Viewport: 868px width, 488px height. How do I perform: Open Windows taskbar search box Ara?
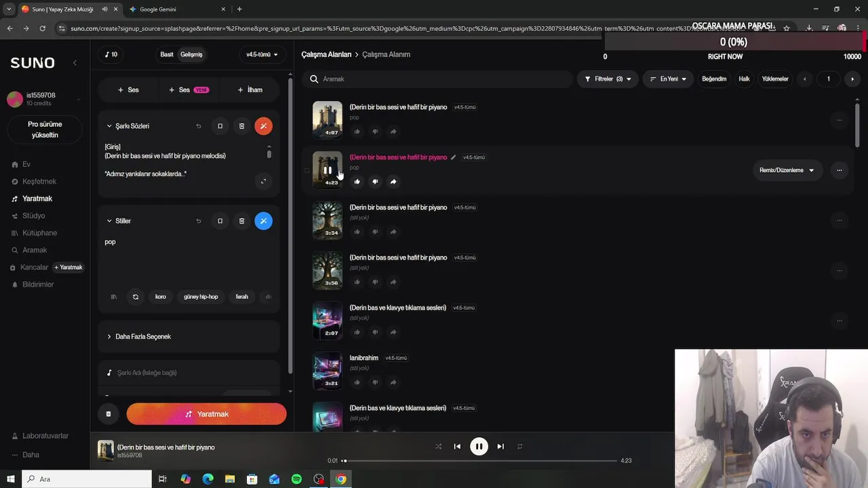pos(87,479)
